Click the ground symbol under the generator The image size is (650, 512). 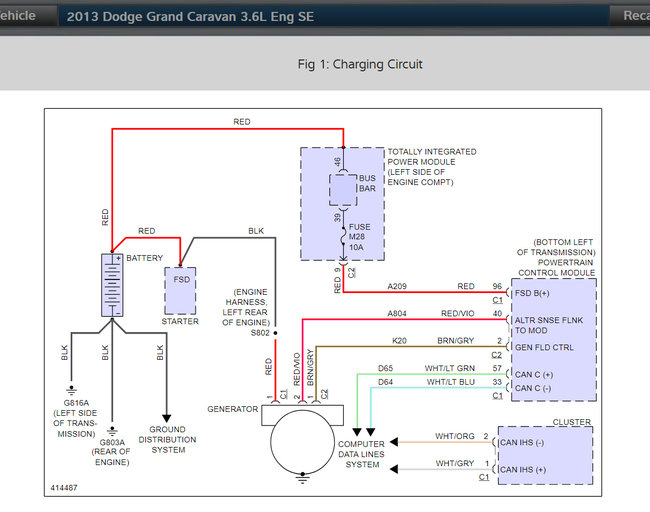(303, 478)
